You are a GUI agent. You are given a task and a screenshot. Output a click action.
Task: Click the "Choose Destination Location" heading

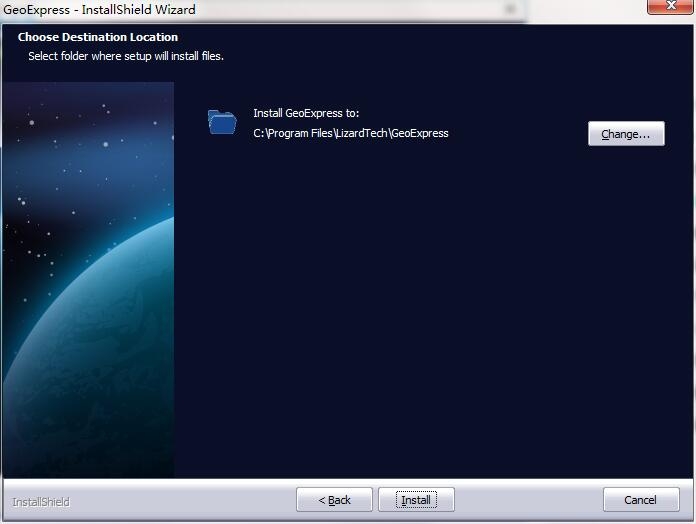point(97,38)
